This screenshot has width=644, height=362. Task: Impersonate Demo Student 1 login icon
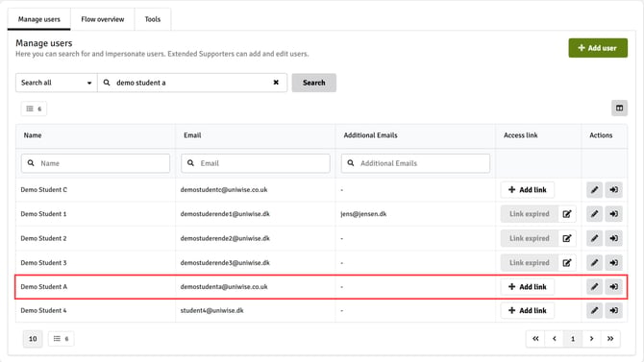pos(613,214)
